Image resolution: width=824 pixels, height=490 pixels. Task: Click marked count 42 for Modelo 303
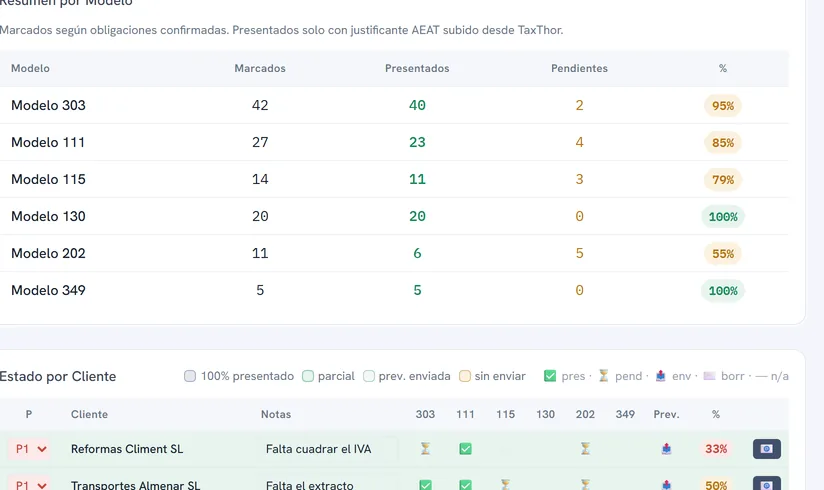260,105
